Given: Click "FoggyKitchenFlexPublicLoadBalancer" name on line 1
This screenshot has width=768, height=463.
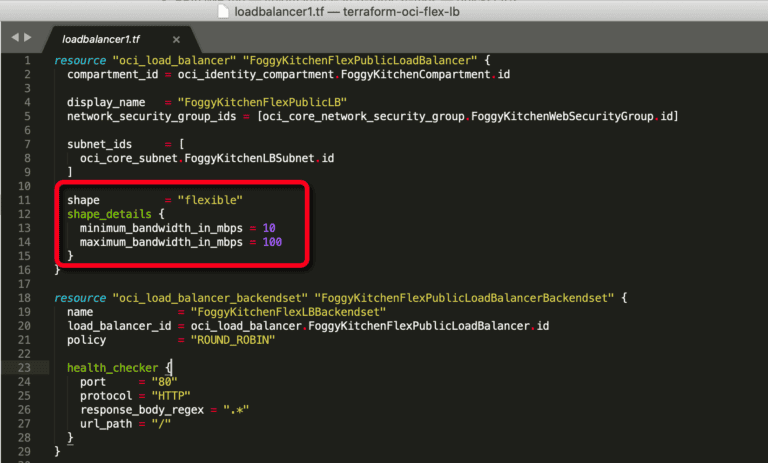Looking at the screenshot, I should [x=360, y=61].
